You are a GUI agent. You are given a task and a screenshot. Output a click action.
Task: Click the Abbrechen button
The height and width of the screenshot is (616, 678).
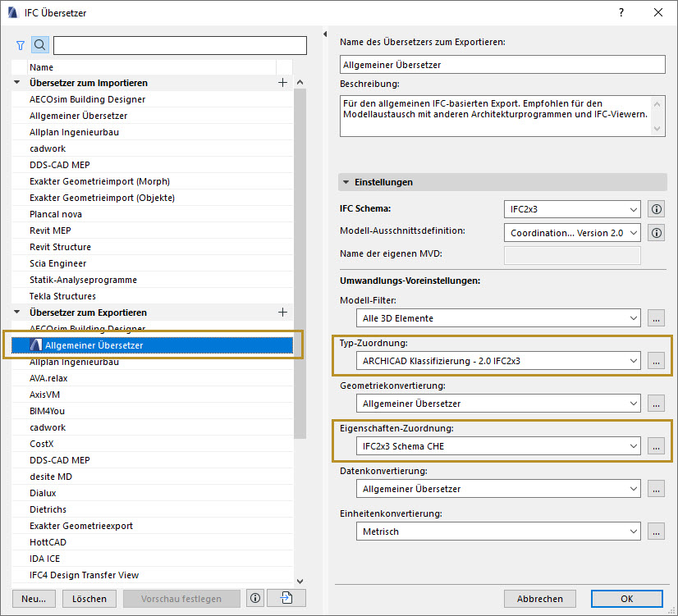[x=539, y=599]
